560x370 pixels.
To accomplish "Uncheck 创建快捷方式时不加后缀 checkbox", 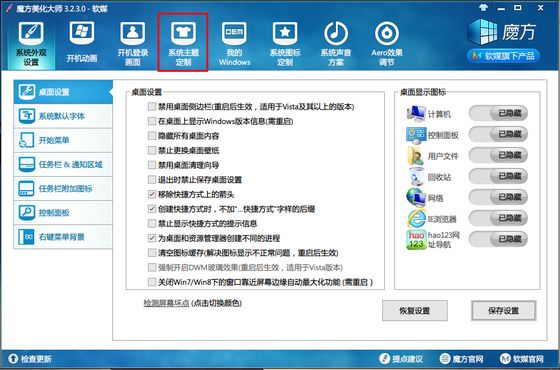I will tap(152, 209).
